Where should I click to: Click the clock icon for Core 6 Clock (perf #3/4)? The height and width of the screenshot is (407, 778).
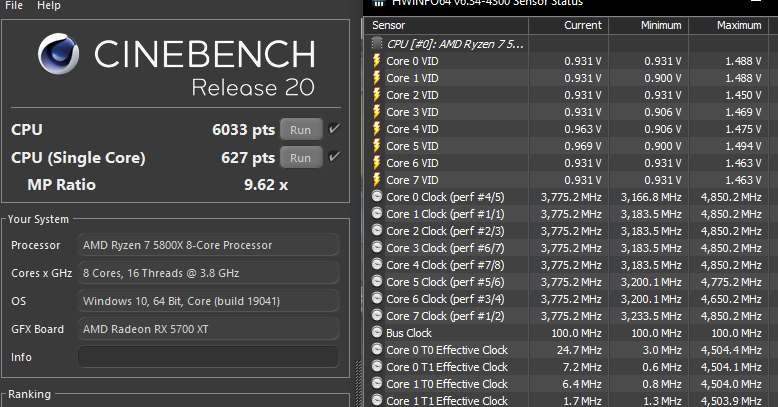tap(377, 298)
